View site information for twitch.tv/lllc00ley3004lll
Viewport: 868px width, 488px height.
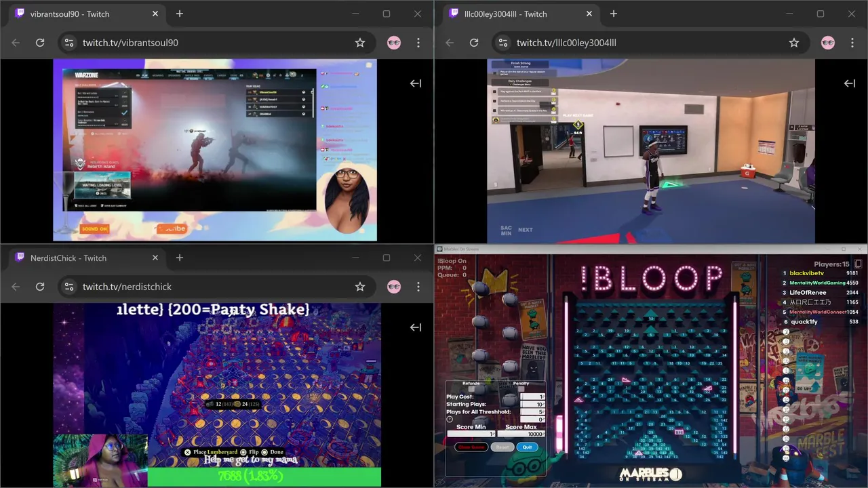[x=502, y=43]
